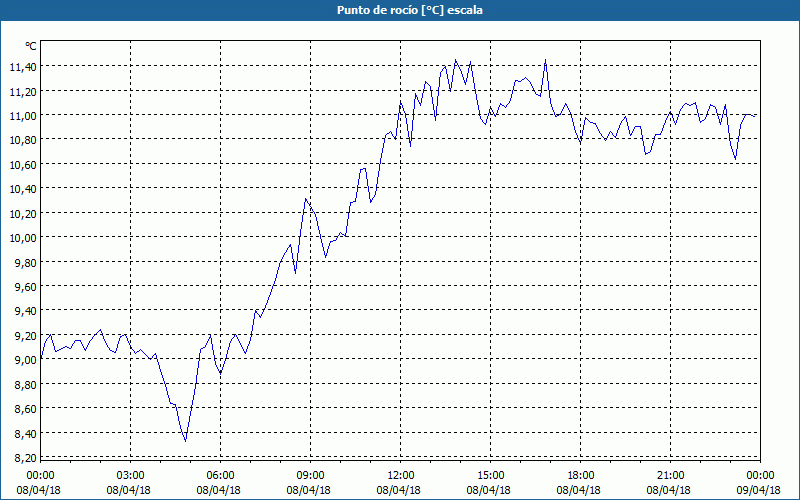This screenshot has width=800, height=500.
Task: Pick the 10,40 y-axis value
Action: click(23, 189)
